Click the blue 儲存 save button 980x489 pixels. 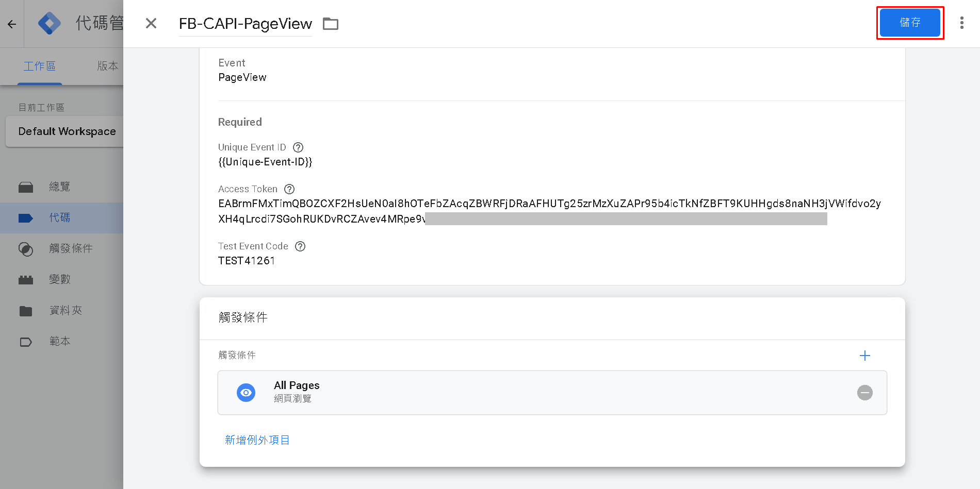(910, 23)
